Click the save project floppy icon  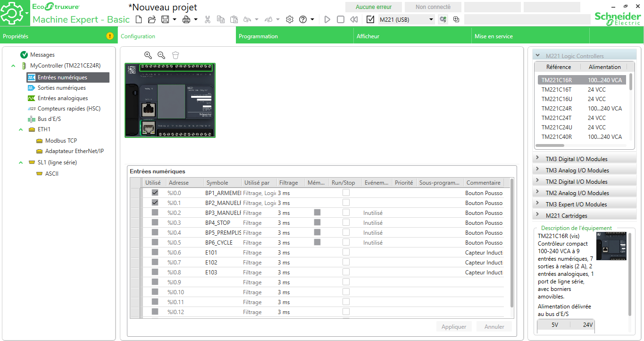point(165,19)
